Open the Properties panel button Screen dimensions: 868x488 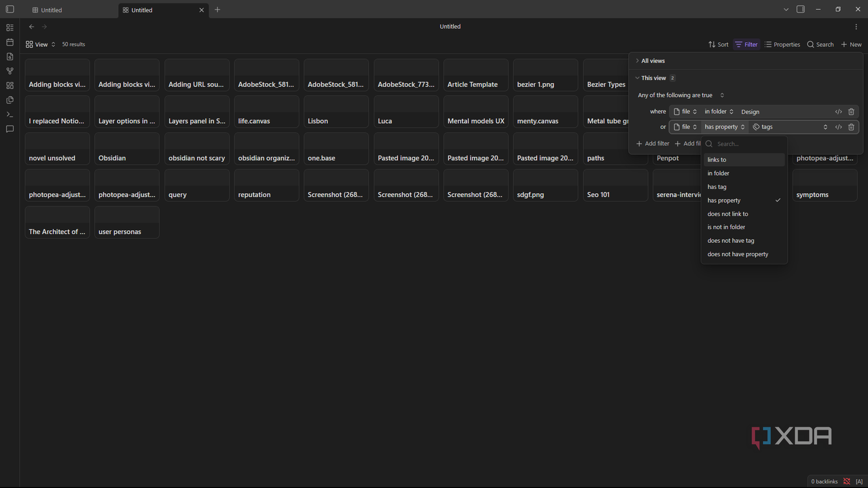pos(782,45)
